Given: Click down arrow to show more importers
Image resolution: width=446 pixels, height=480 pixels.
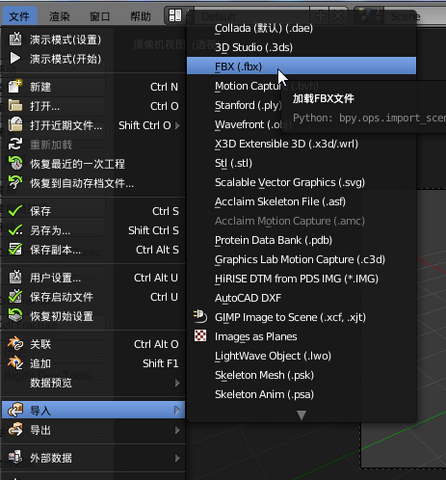Looking at the screenshot, I should [301, 415].
